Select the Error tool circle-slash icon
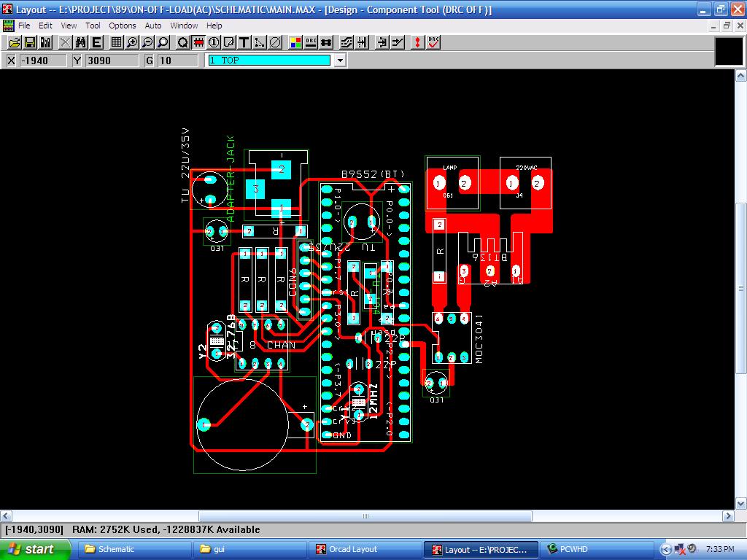This screenshot has width=747, height=560. point(275,43)
